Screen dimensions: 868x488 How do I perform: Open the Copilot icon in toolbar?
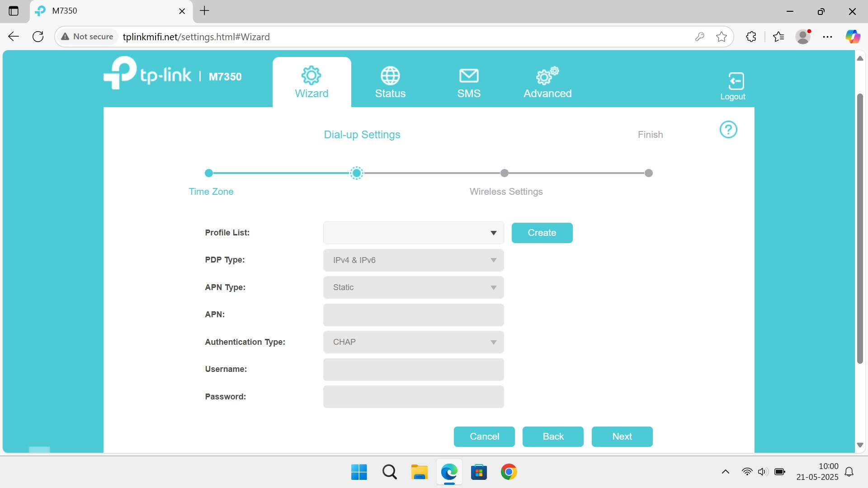click(853, 37)
